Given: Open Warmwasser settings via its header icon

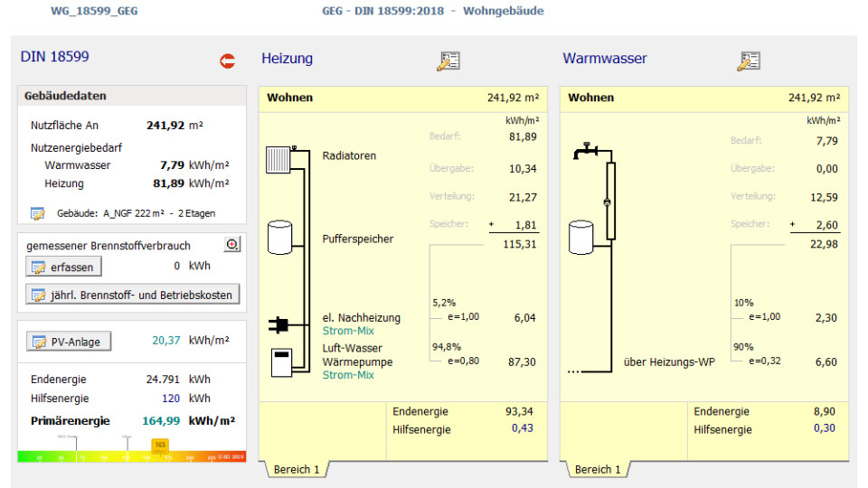Looking at the screenshot, I should click(748, 61).
